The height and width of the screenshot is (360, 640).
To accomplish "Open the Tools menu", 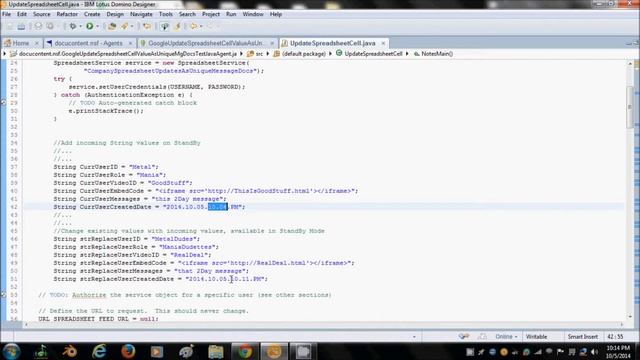I will click(x=165, y=14).
